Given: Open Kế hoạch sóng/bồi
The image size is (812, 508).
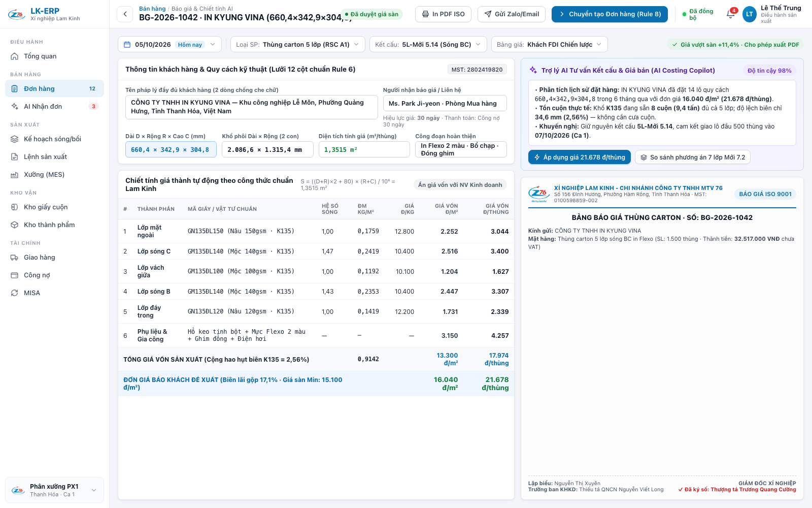Looking at the screenshot, I should click(x=54, y=139).
